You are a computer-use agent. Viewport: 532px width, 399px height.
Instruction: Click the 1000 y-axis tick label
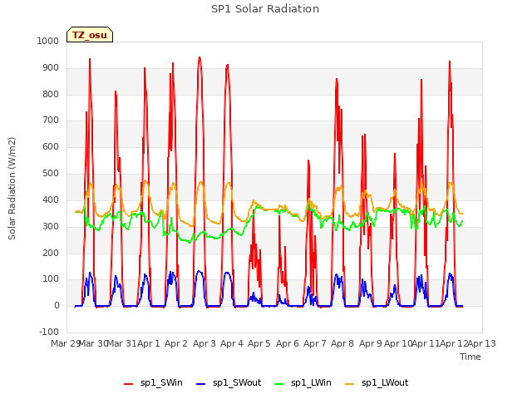pos(48,41)
